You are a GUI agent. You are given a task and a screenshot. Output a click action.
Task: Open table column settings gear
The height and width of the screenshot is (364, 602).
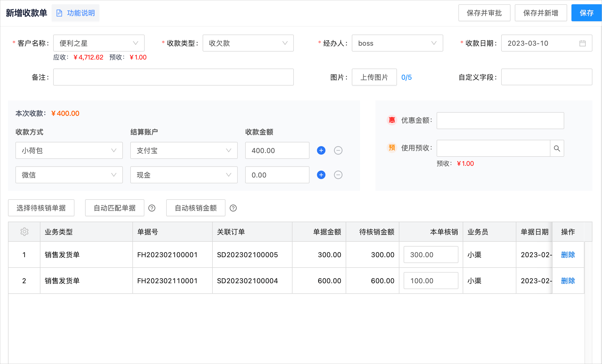(24, 232)
